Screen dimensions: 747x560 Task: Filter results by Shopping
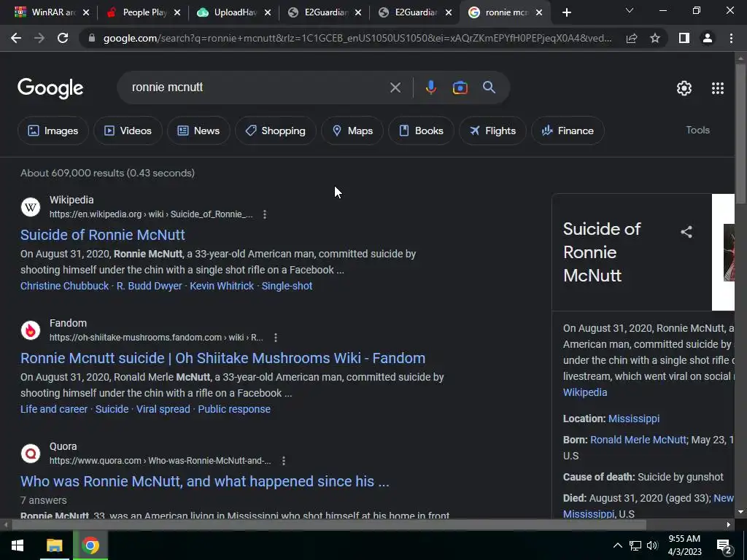tap(275, 131)
